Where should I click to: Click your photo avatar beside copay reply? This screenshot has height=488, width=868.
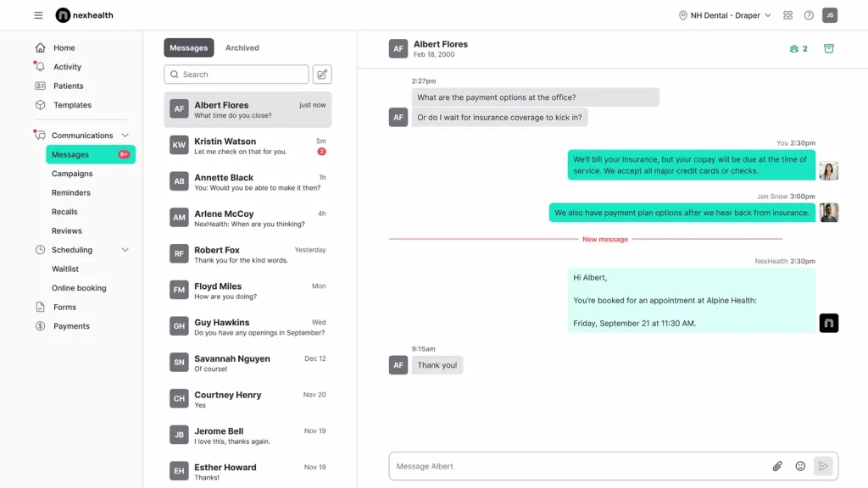829,171
